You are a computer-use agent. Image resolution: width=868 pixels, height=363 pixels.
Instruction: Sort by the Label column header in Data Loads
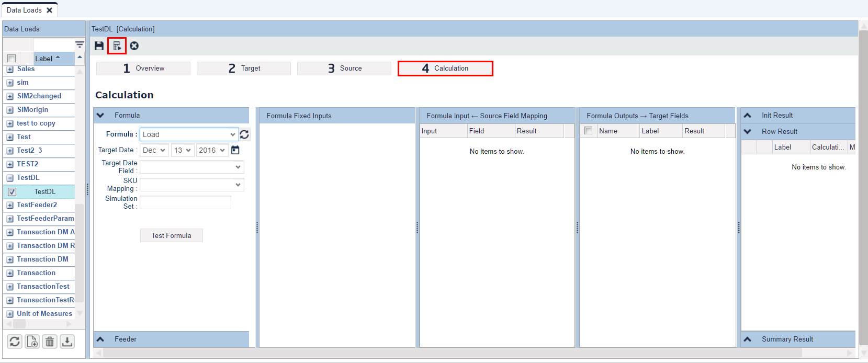54,59
